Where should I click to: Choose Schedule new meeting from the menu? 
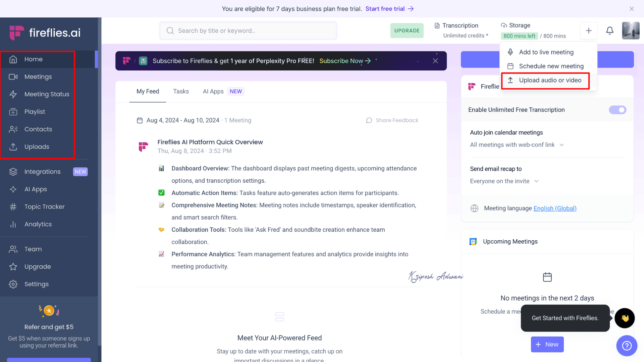click(x=551, y=66)
